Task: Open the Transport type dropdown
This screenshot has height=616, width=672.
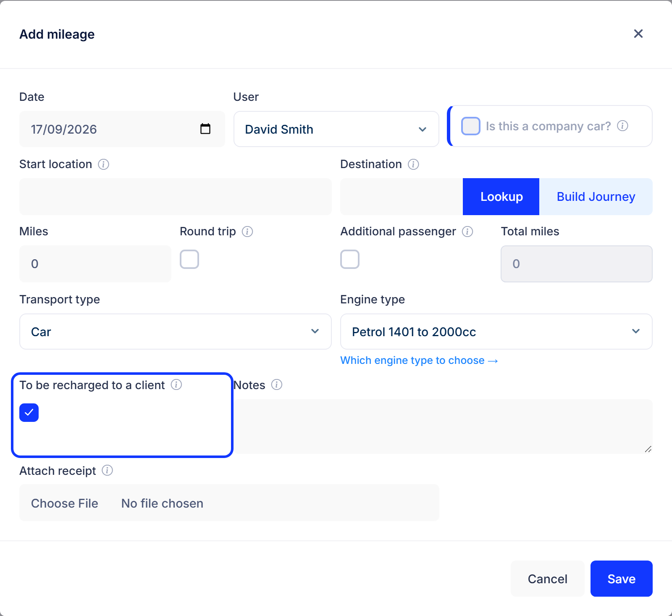Action: coord(176,332)
